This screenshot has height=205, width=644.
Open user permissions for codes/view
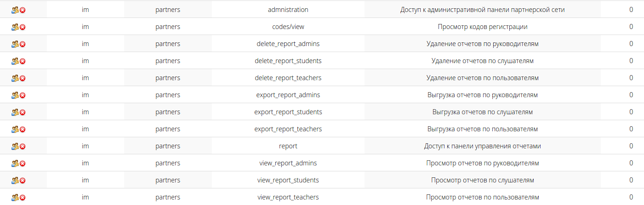point(15,27)
